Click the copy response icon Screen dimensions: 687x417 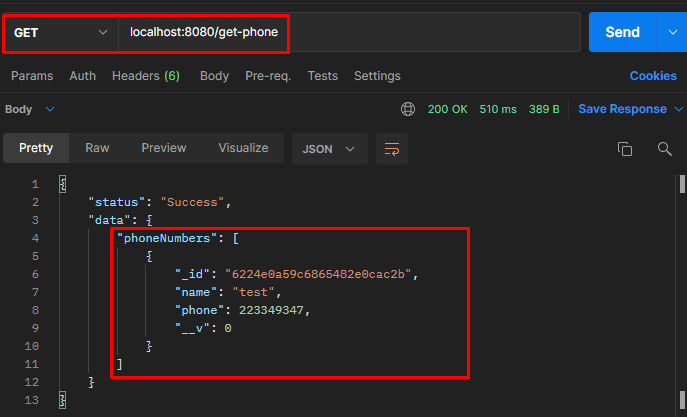click(625, 149)
